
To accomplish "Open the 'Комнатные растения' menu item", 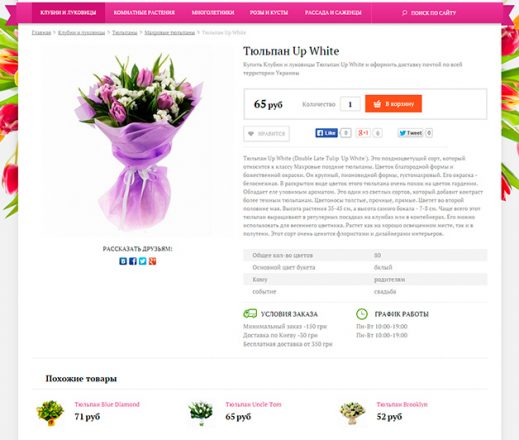I will (x=144, y=13).
